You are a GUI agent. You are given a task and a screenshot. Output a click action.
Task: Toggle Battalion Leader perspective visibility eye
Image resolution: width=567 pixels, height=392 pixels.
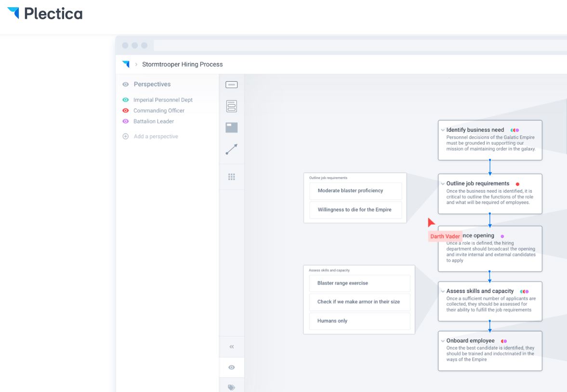[126, 121]
